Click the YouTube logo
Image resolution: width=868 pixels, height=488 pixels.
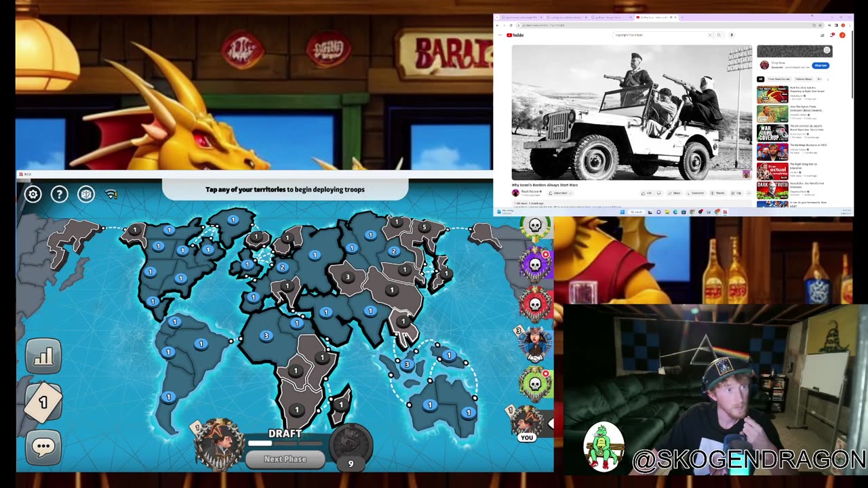point(515,35)
